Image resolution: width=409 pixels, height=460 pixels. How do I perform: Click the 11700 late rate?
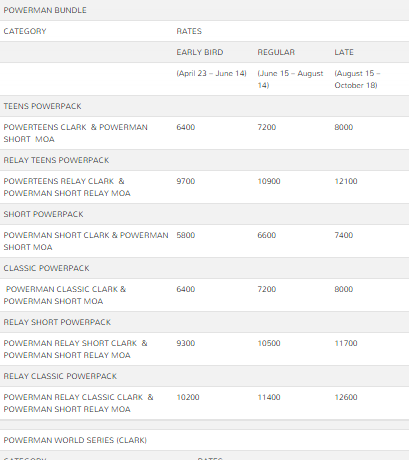(346, 343)
